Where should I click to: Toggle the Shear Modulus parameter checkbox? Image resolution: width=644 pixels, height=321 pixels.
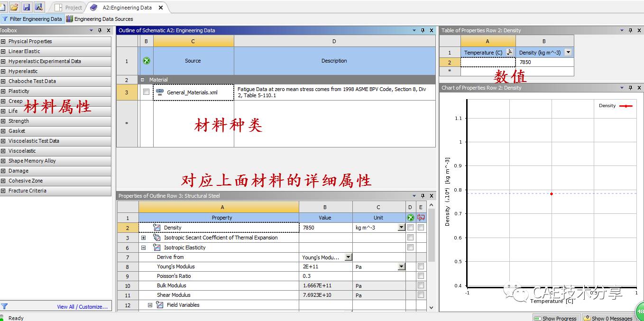[421, 295]
